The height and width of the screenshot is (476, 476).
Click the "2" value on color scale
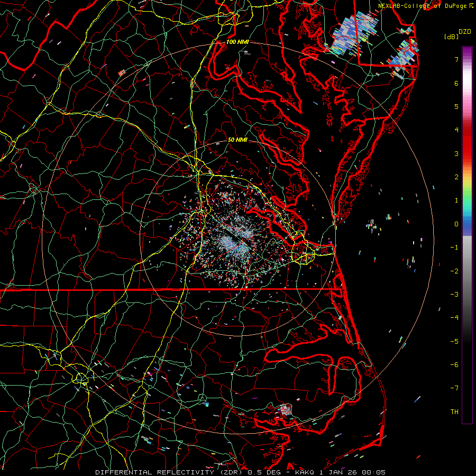click(456, 177)
